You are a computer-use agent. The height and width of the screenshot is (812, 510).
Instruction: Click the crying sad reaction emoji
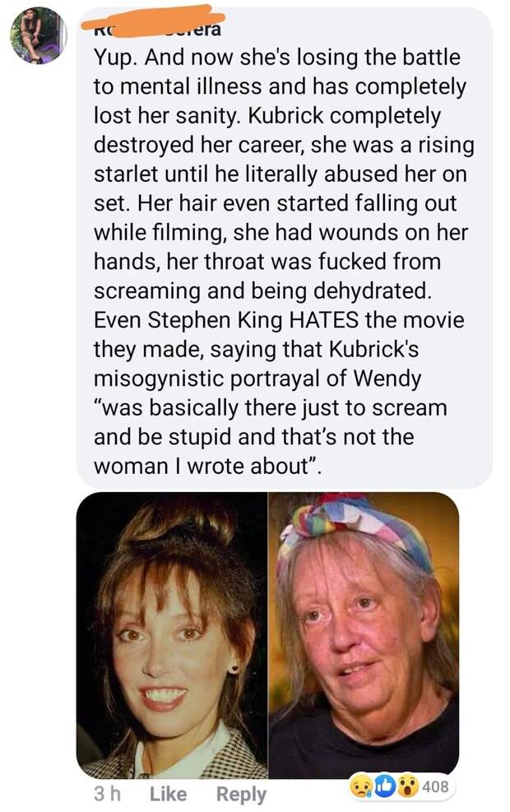tap(361, 786)
